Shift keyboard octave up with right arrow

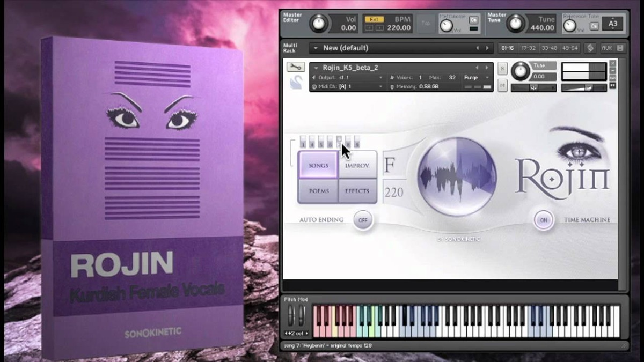306,334
